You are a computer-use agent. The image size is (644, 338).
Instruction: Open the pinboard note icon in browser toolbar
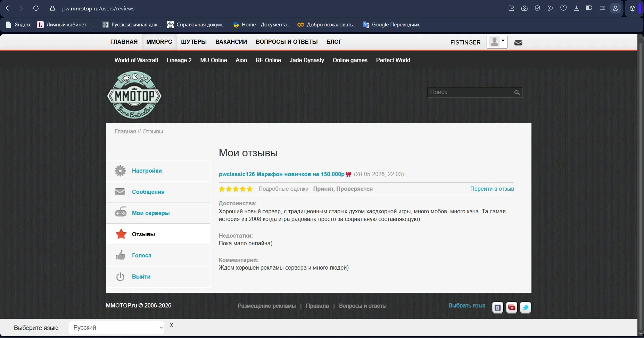click(511, 8)
